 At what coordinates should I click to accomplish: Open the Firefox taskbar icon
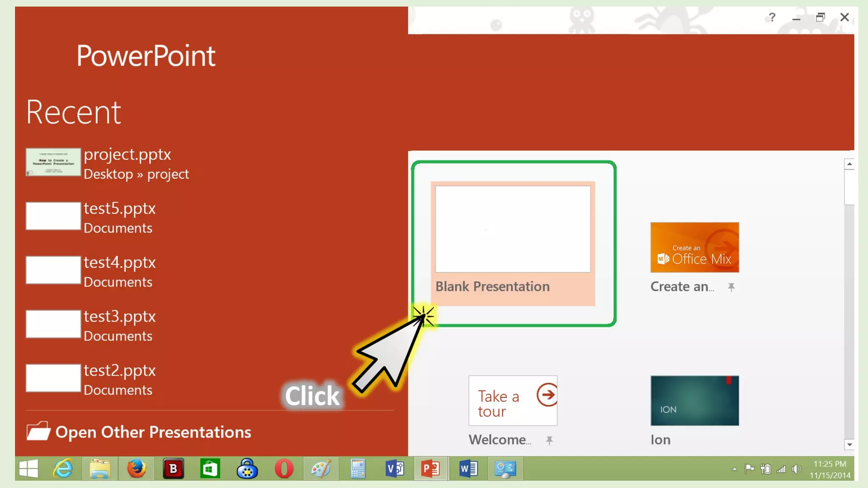136,469
